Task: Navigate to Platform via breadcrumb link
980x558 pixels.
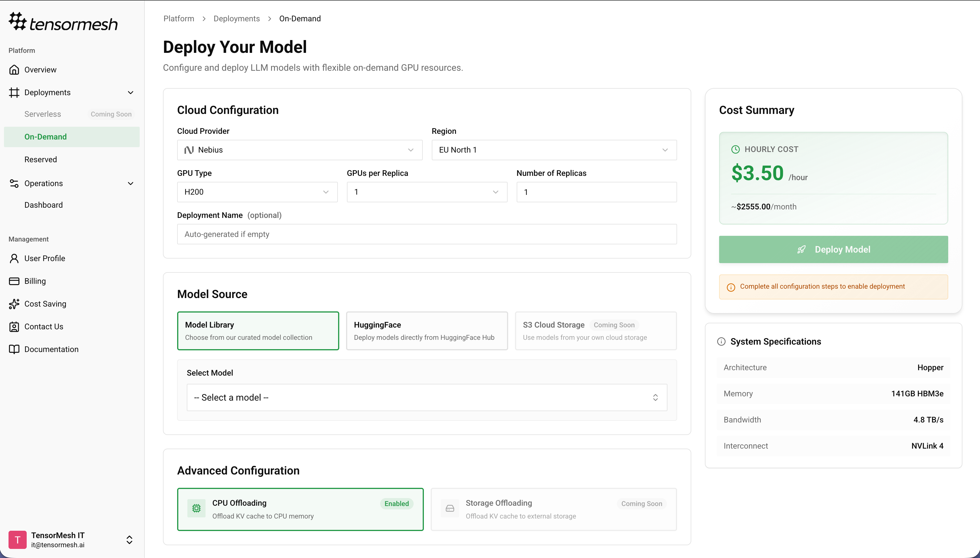Action: (x=179, y=18)
